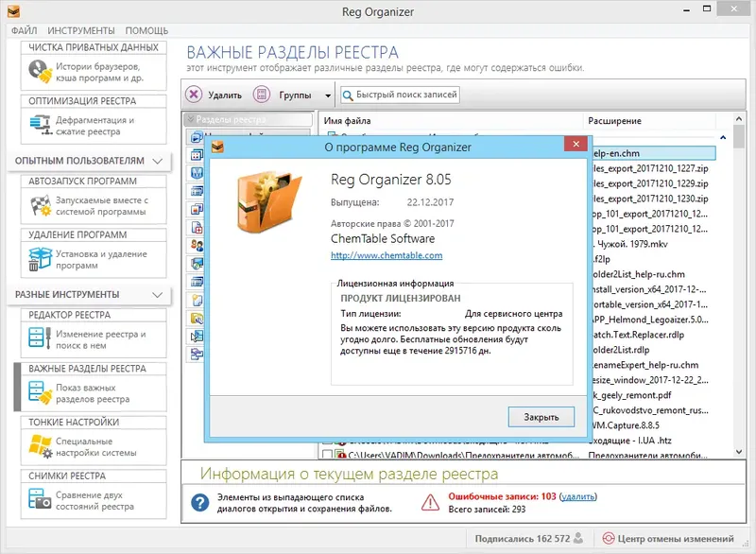
Task: Collapse the 'РАЗНЫЕ ИНСТРУМЕНТЫ' section
Action: (157, 295)
